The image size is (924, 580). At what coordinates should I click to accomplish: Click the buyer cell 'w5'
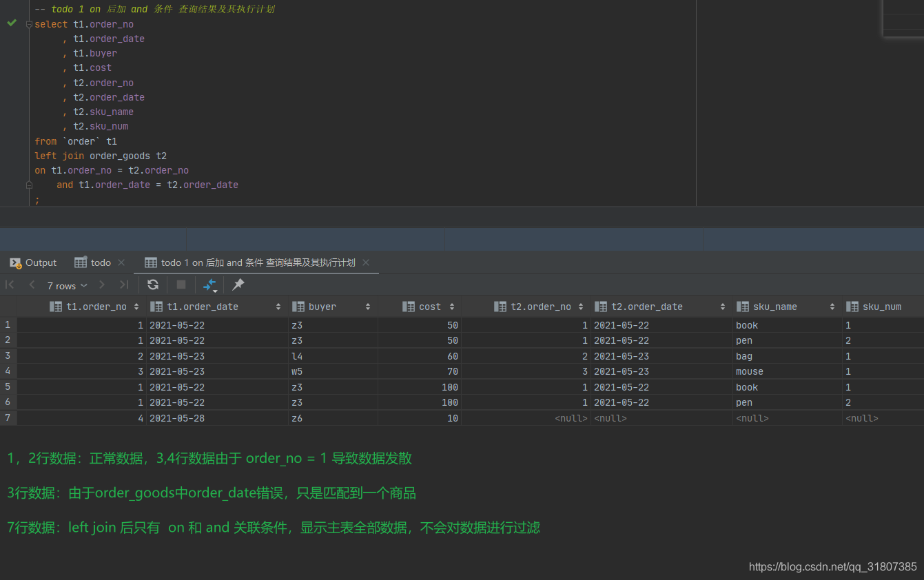(332, 371)
